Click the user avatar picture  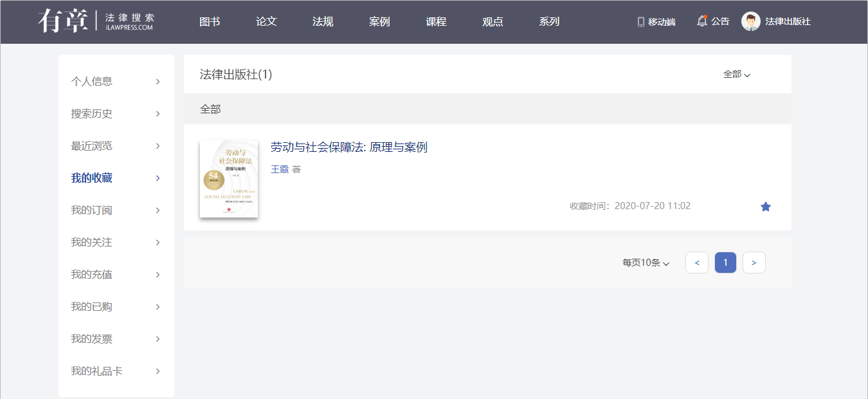pyautogui.click(x=750, y=21)
